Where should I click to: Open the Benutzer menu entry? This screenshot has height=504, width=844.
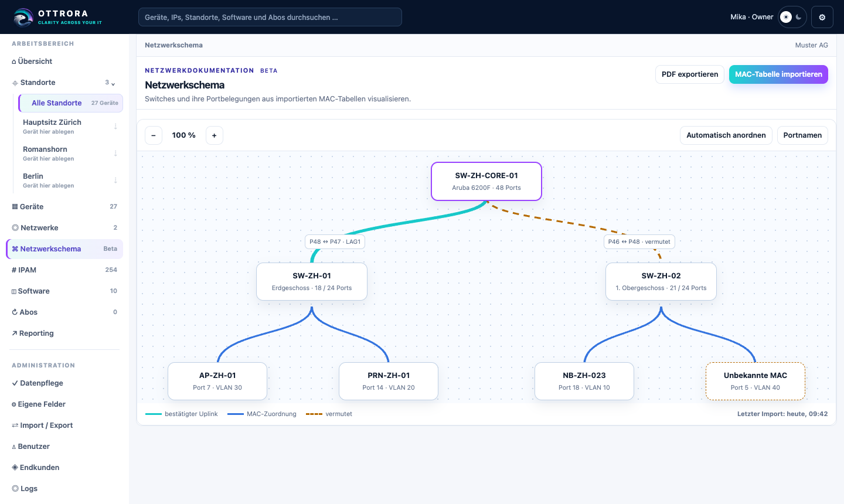coord(64,447)
